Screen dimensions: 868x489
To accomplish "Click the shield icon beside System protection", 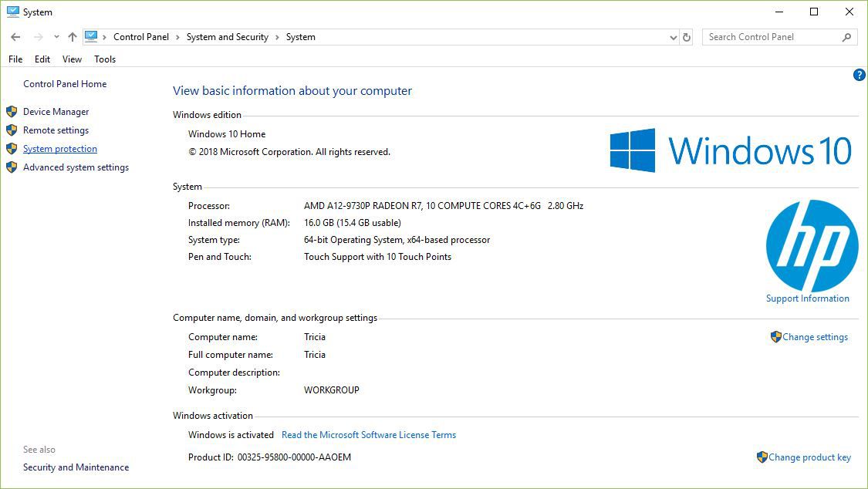I will pyautogui.click(x=12, y=149).
